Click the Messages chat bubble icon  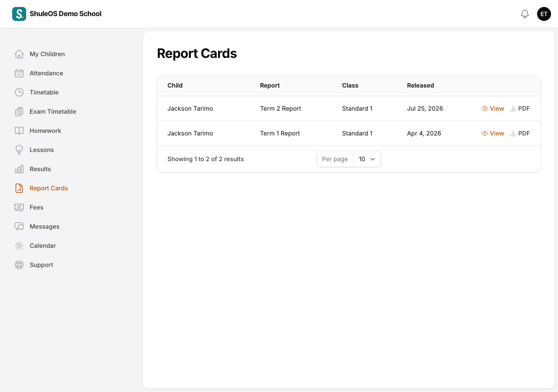click(x=19, y=226)
